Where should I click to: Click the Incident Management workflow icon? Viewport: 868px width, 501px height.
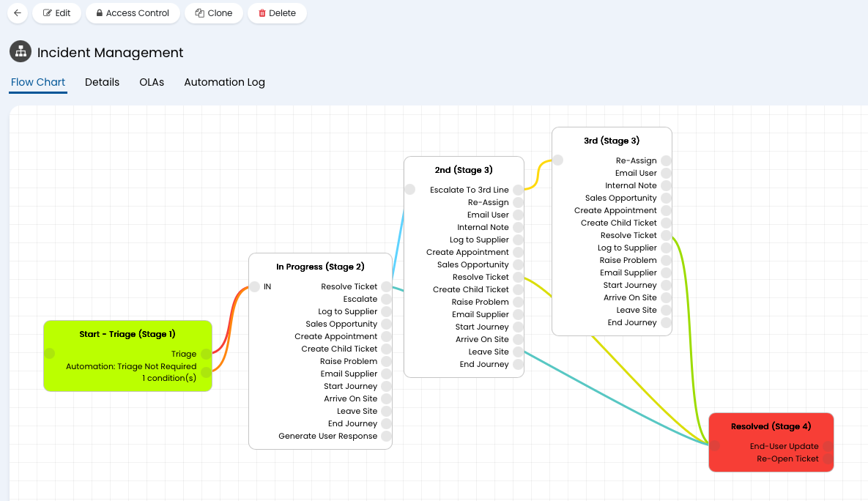[x=21, y=52]
